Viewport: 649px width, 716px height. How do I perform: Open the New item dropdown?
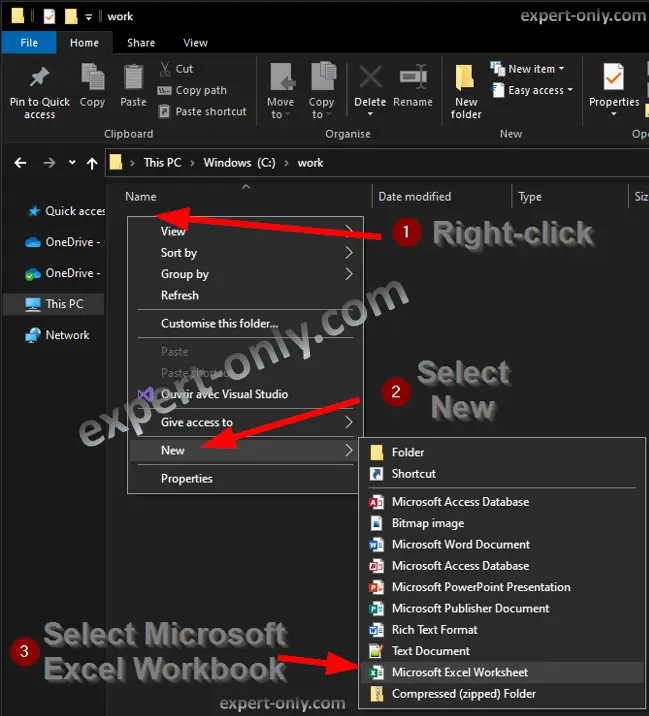pos(528,69)
